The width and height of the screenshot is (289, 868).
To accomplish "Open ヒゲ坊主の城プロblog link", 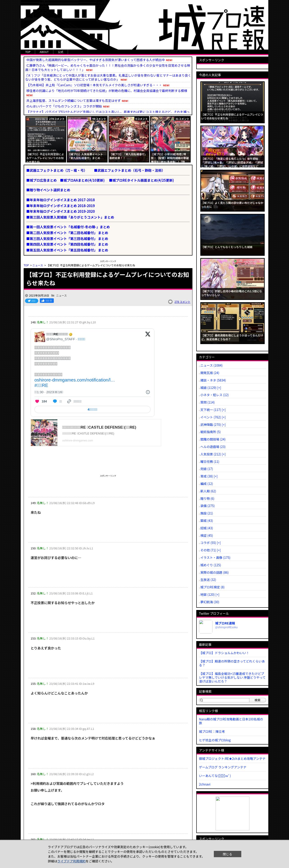I will [215, 740].
